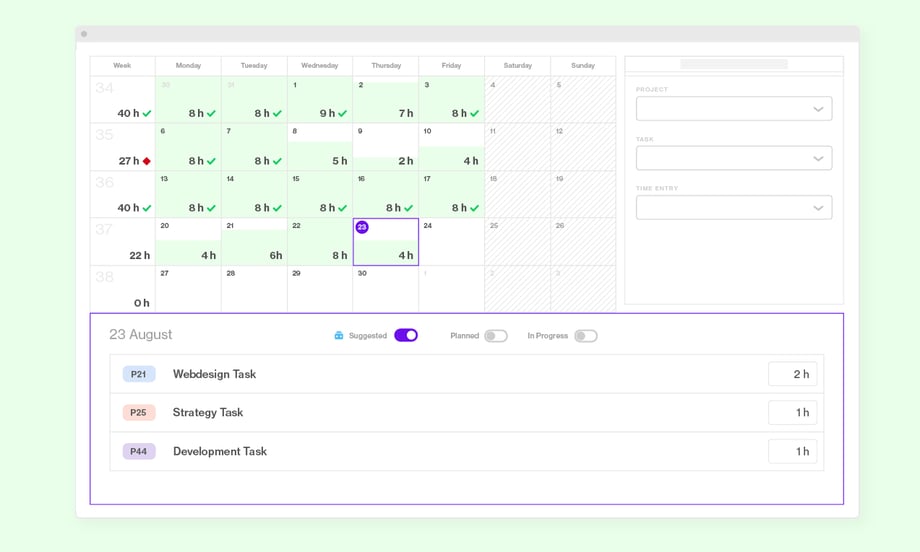Click the Friday column header
Screen dimensions: 920x552
coord(451,66)
